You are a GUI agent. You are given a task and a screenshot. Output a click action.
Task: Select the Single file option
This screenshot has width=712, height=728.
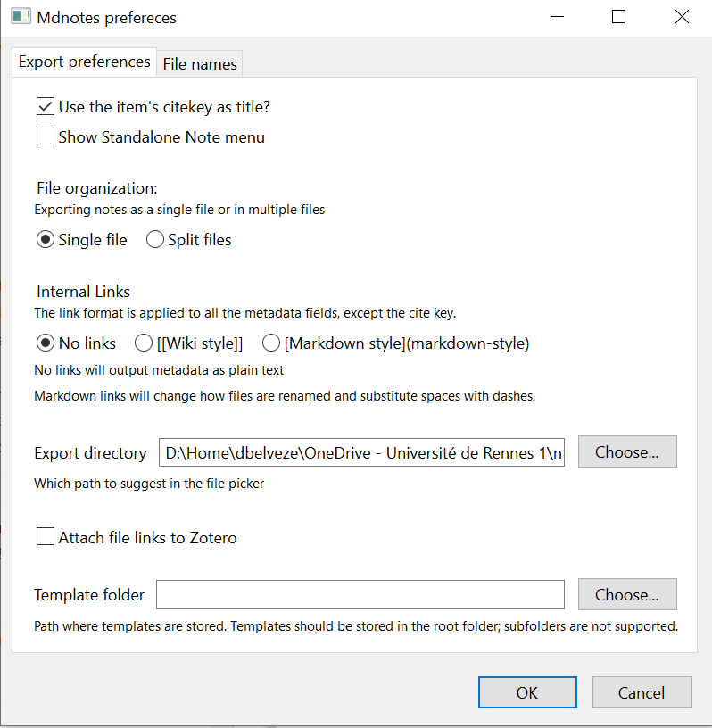click(46, 240)
